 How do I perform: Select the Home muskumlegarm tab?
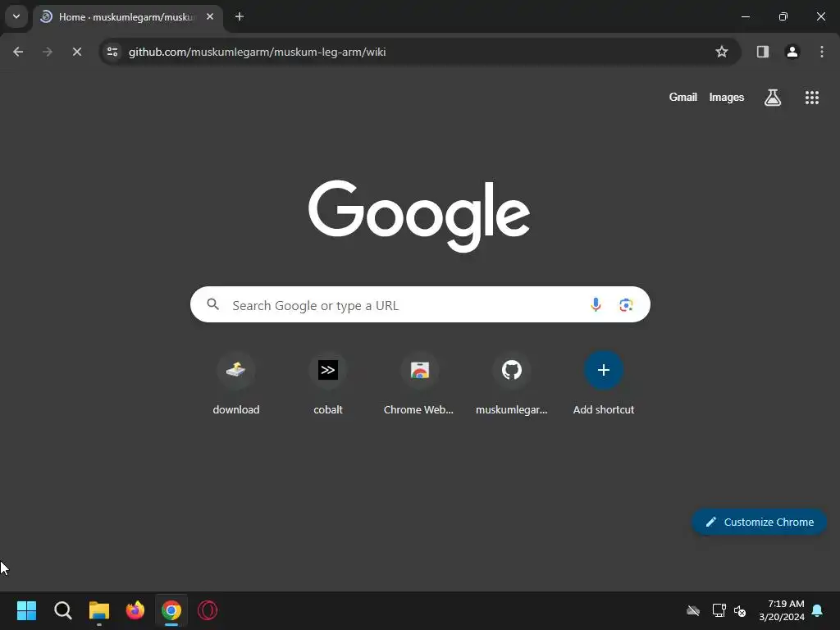tap(129, 17)
